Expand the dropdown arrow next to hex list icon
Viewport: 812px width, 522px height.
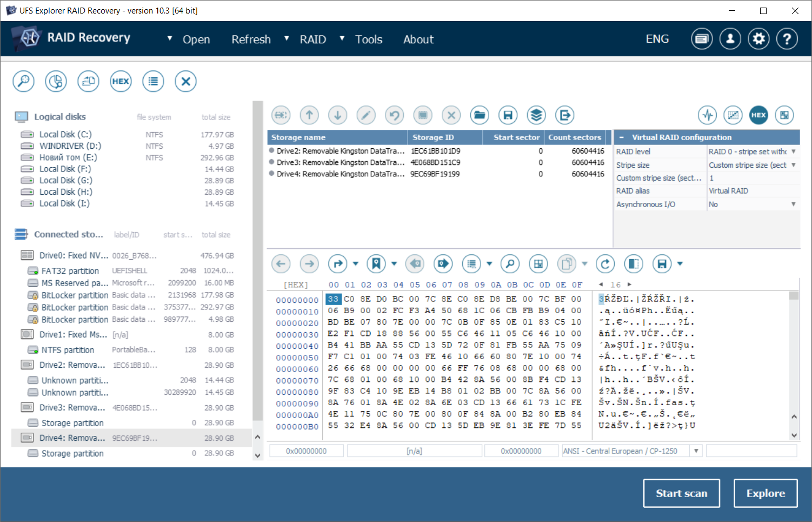pyautogui.click(x=489, y=264)
